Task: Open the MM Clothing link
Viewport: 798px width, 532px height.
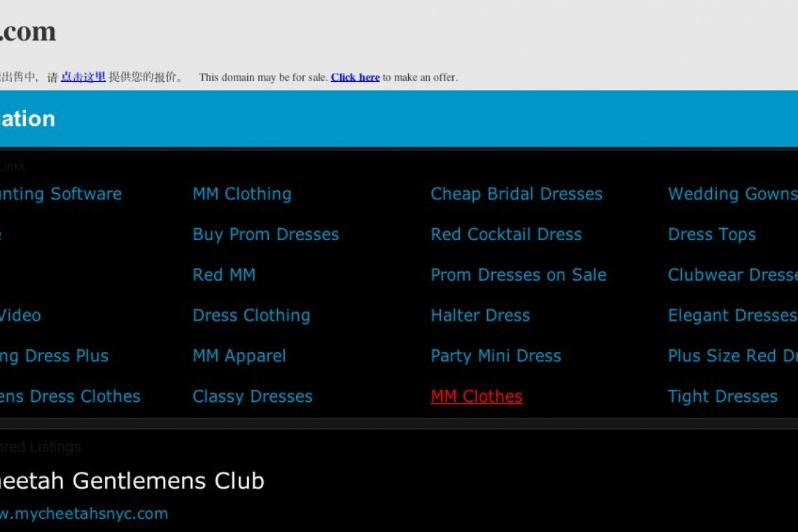Action: [x=241, y=194]
